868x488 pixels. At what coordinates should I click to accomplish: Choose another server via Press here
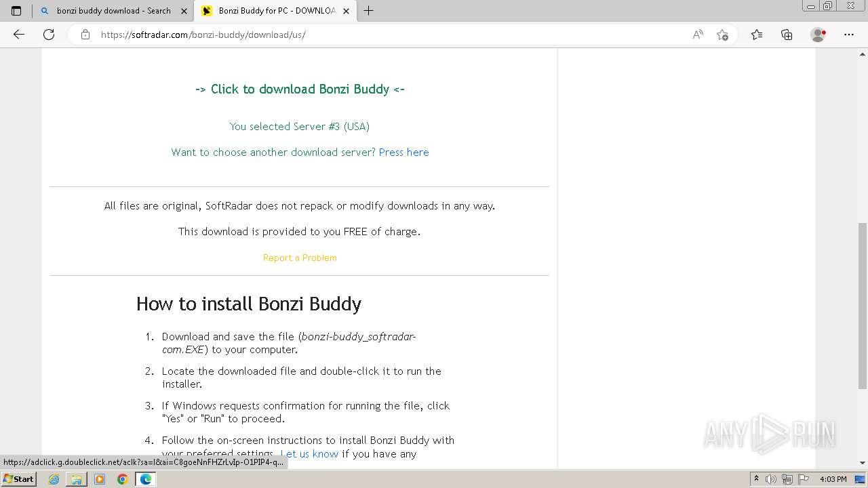coord(403,152)
